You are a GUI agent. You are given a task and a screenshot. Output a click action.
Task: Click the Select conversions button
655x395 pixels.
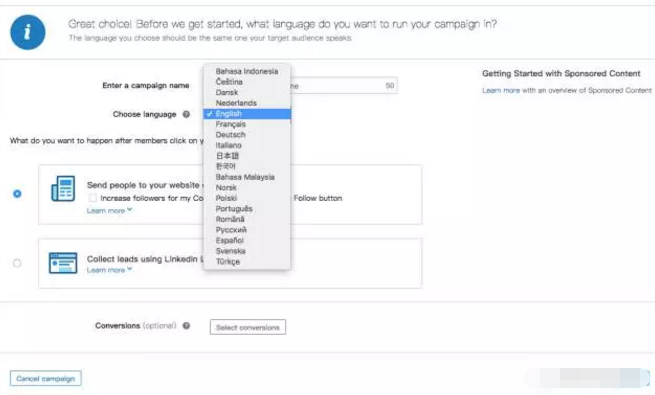[248, 327]
